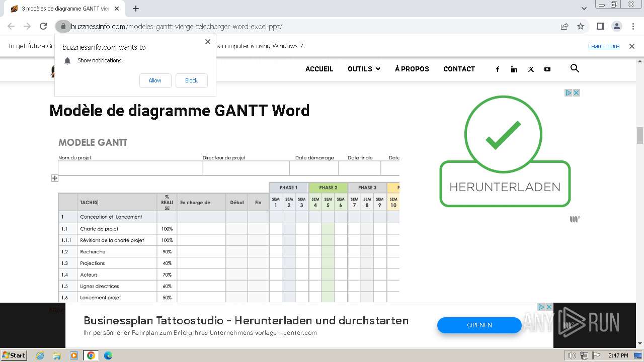Open File Explorer from taskbar
This screenshot has width=644, height=362.
pyautogui.click(x=57, y=355)
